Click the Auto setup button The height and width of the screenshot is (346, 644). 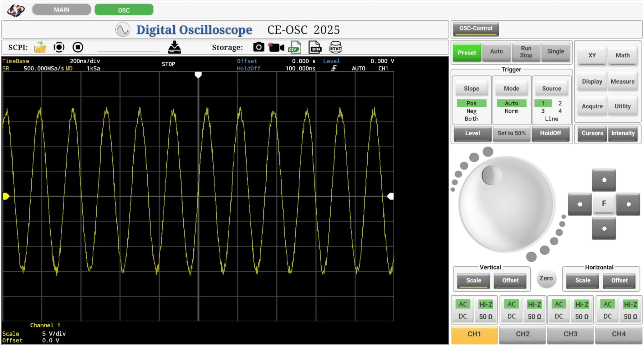pyautogui.click(x=496, y=52)
